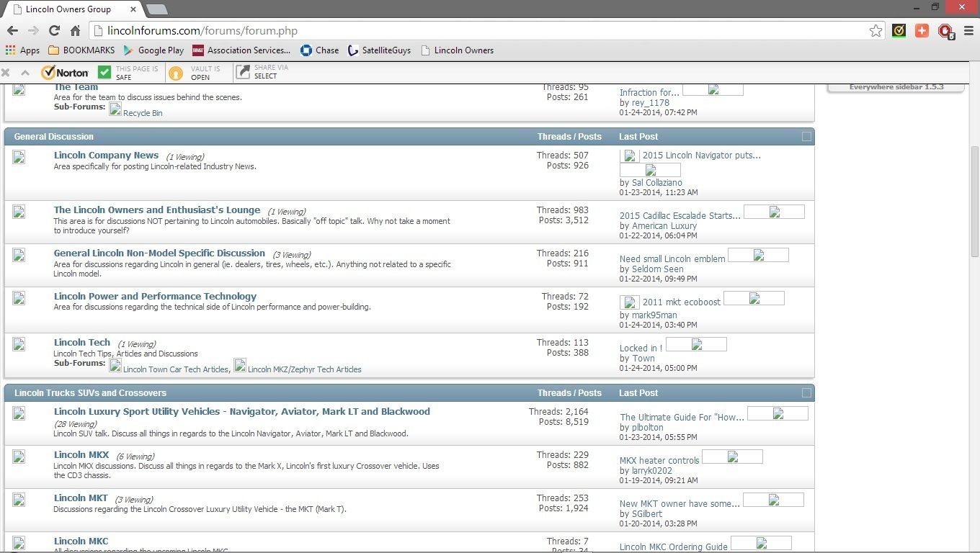Open General Lincoln Non-Model Specific Discussion forum
The height and width of the screenshot is (553, 980).
coord(159,253)
